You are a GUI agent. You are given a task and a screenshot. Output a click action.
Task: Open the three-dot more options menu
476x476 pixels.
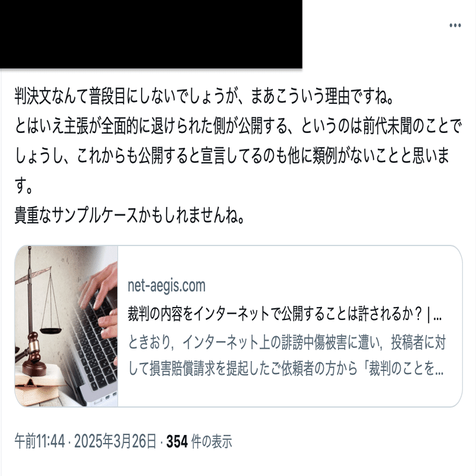(x=455, y=25)
